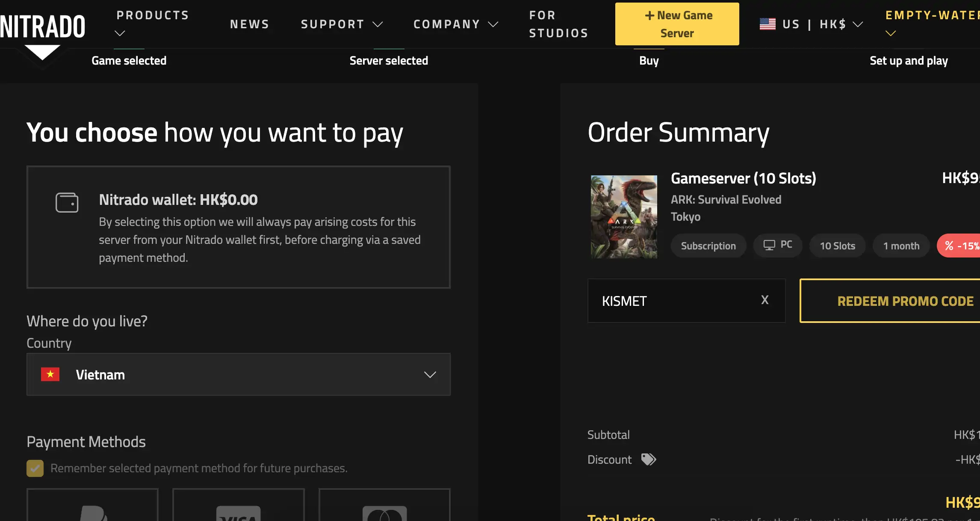Select For Studios in the navigation
The width and height of the screenshot is (980, 521).
[x=558, y=24]
